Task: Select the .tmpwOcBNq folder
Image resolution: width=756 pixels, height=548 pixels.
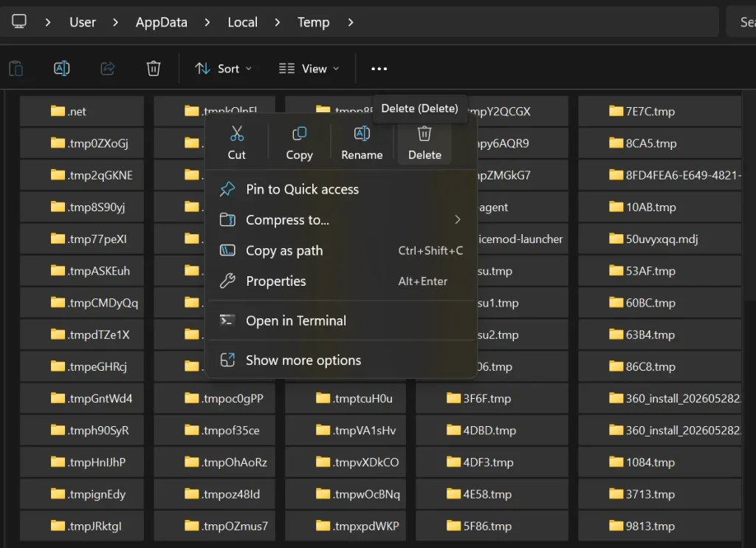Action: [x=346, y=494]
